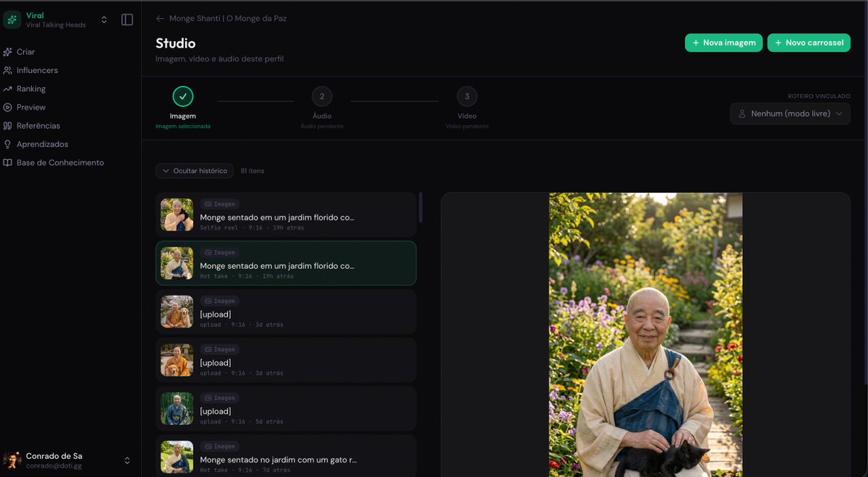
Task: Select step 2 Áudio circle
Action: click(x=322, y=96)
